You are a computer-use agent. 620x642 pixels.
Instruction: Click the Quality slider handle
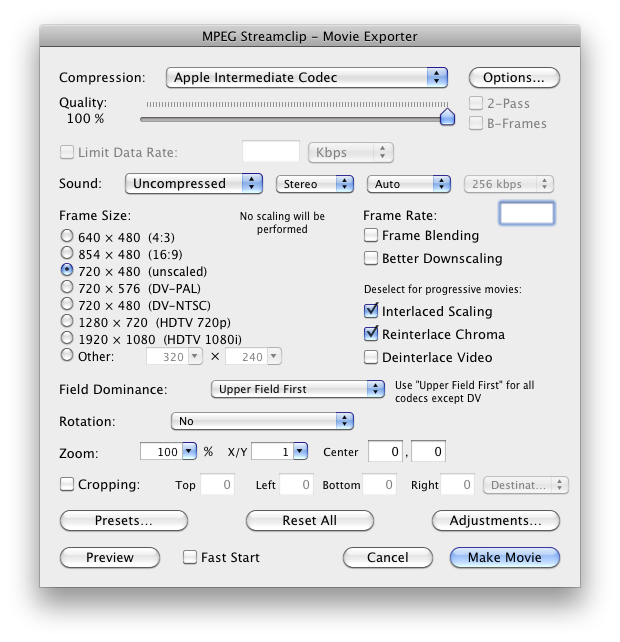point(447,117)
